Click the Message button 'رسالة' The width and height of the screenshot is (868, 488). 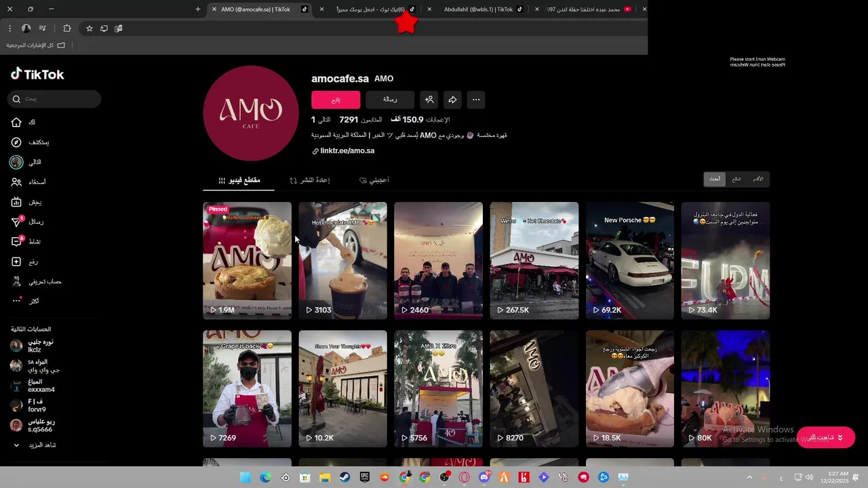[x=390, y=100]
